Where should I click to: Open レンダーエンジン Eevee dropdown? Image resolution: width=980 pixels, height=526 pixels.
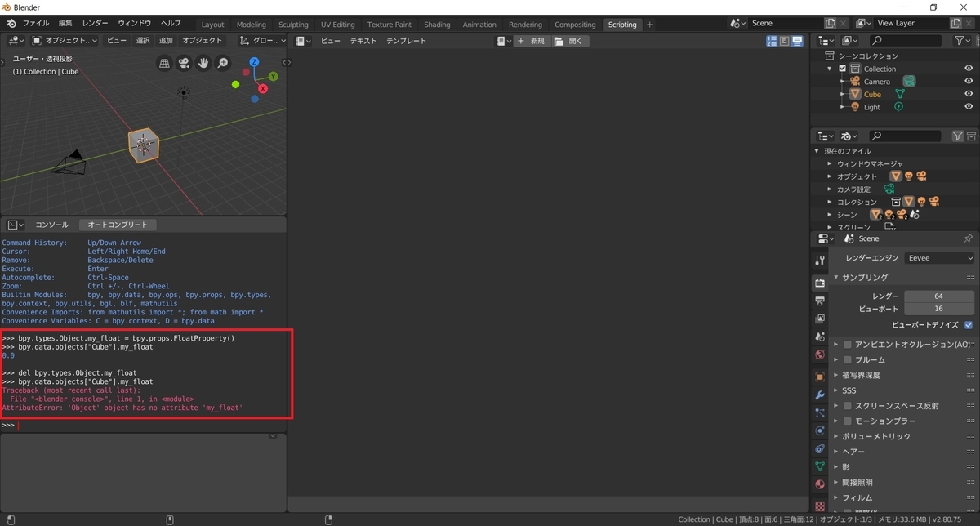940,257
